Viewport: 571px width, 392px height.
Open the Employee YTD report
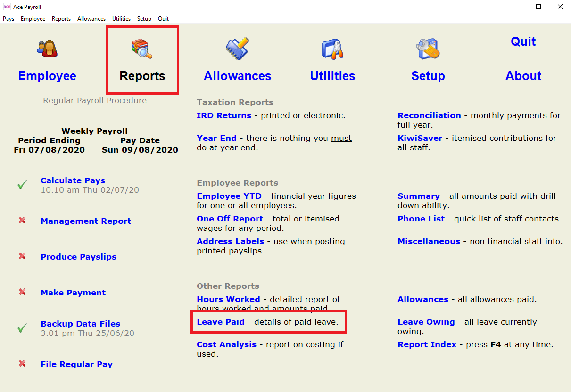tap(229, 196)
